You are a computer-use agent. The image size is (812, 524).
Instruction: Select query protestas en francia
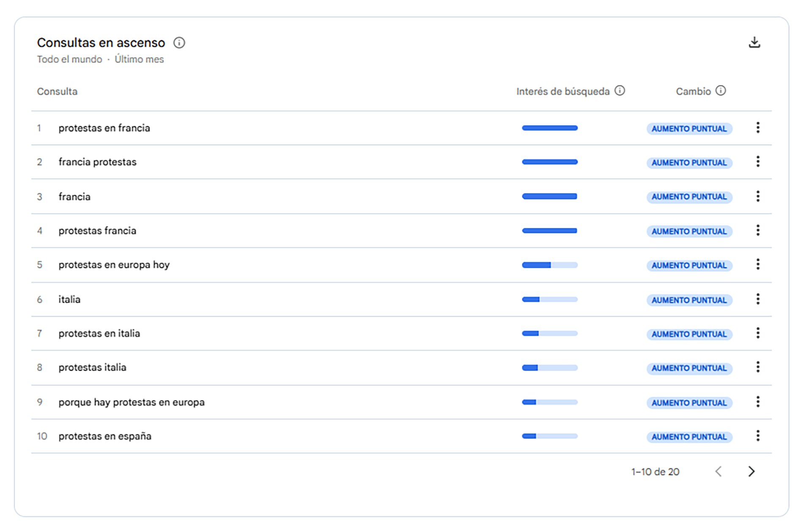(104, 128)
